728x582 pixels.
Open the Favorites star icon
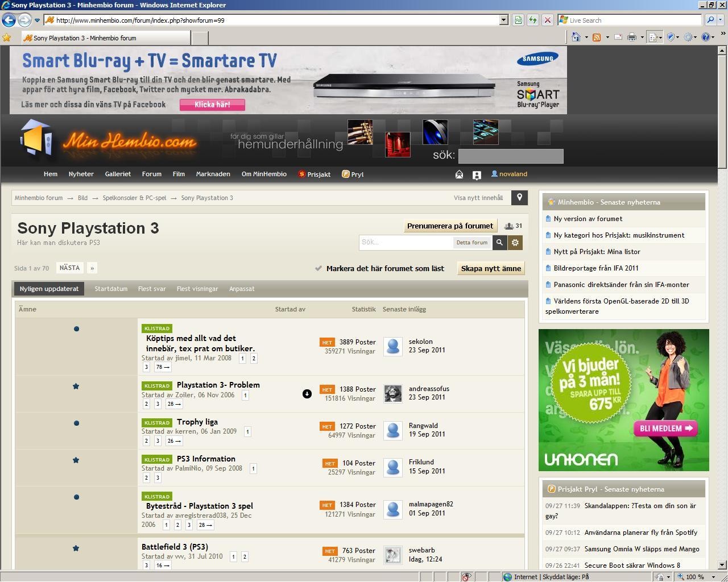click(x=7, y=38)
